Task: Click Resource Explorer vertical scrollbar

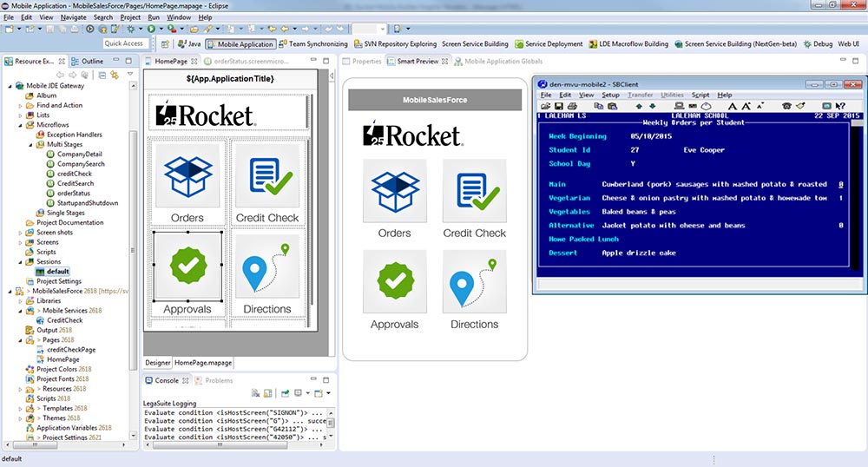Action: click(x=133, y=249)
